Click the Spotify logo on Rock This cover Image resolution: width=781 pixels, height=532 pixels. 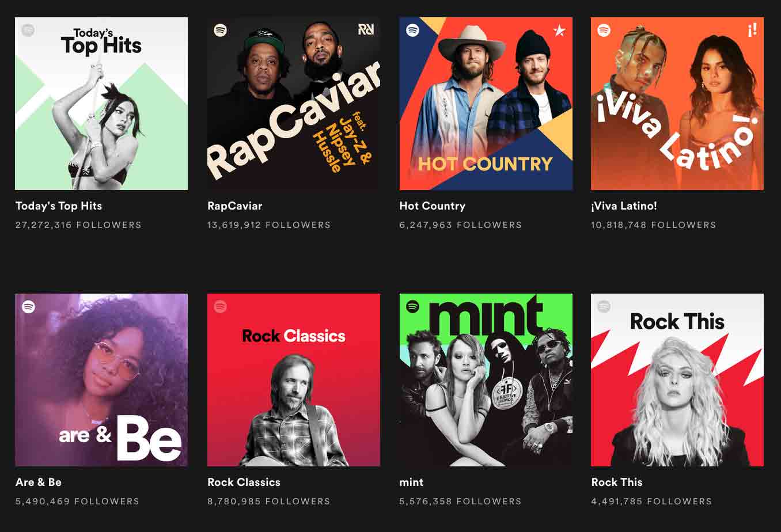[604, 306]
